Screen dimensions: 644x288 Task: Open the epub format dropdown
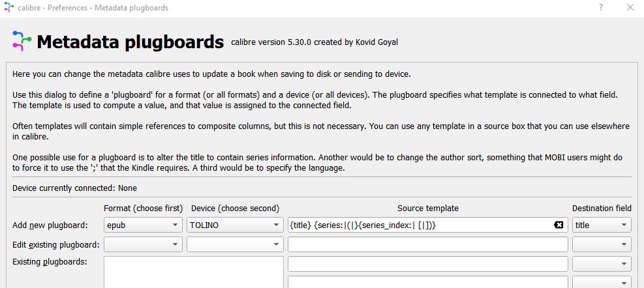coord(143,225)
